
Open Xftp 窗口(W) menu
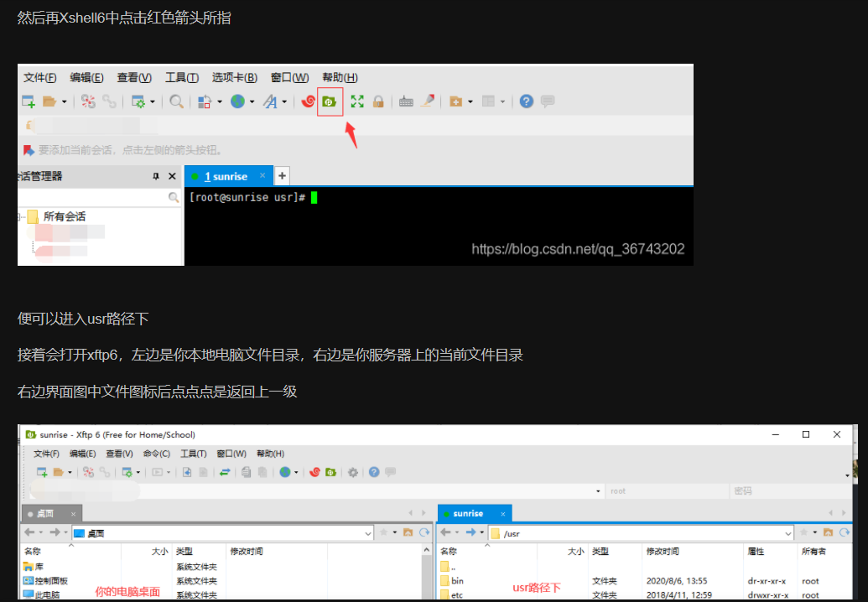click(231, 454)
